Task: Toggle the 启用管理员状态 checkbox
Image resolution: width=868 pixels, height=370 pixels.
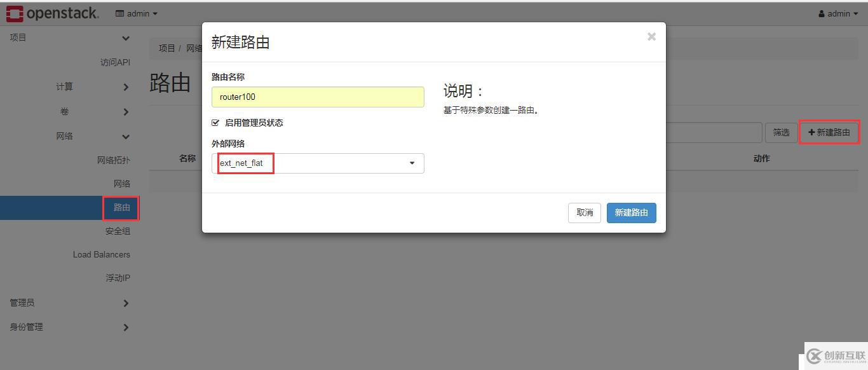Action: coord(215,123)
